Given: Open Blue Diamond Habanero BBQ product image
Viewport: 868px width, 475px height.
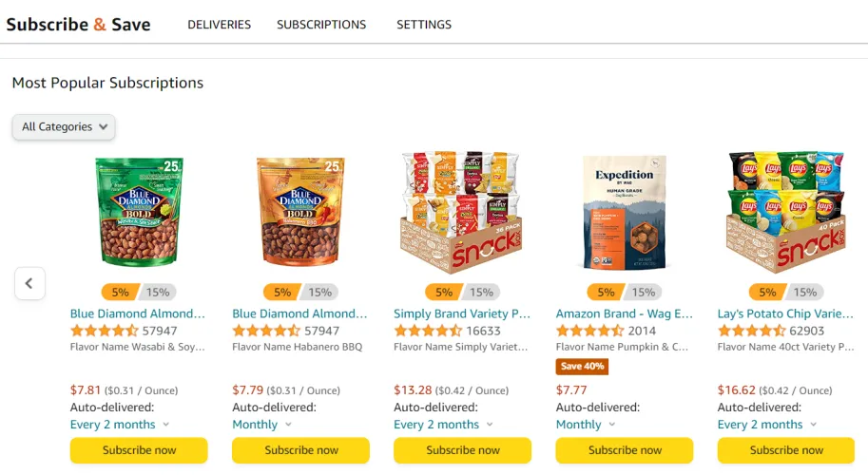Looking at the screenshot, I should pos(300,212).
